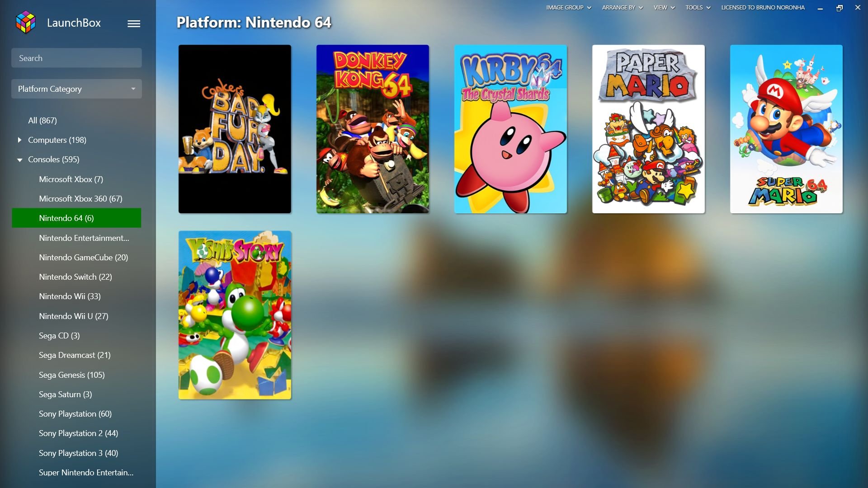The image size is (868, 488).
Task: Select Sony Playstation 2 (44) platform
Action: 78,433
